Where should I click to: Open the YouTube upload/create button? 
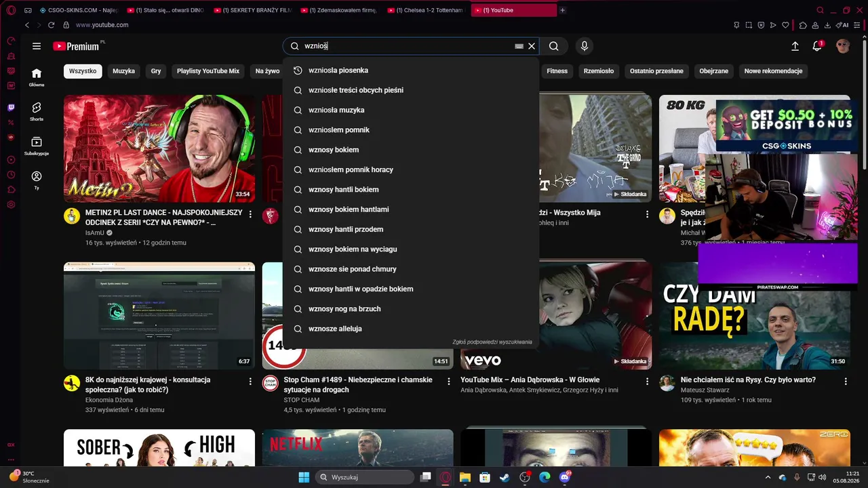(x=795, y=46)
